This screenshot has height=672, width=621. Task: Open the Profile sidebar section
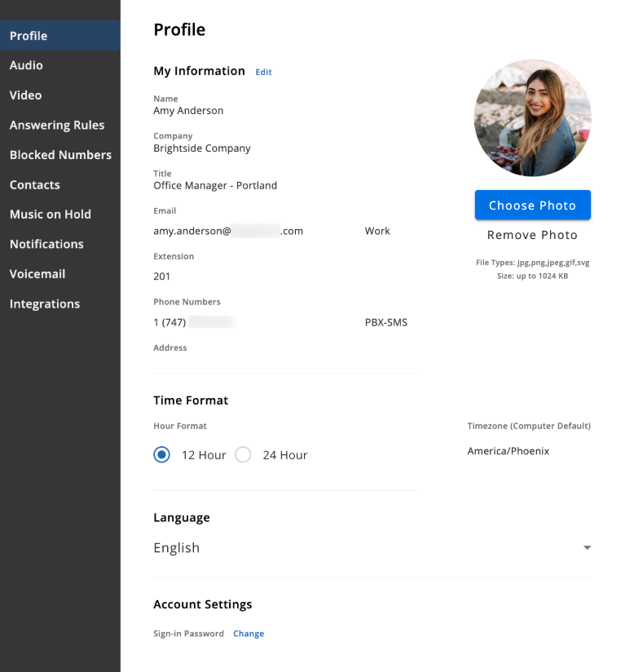pos(60,36)
